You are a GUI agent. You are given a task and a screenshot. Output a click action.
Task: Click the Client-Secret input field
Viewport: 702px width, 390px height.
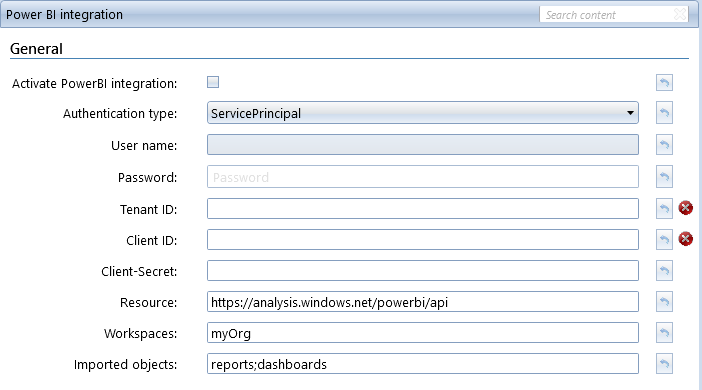423,271
